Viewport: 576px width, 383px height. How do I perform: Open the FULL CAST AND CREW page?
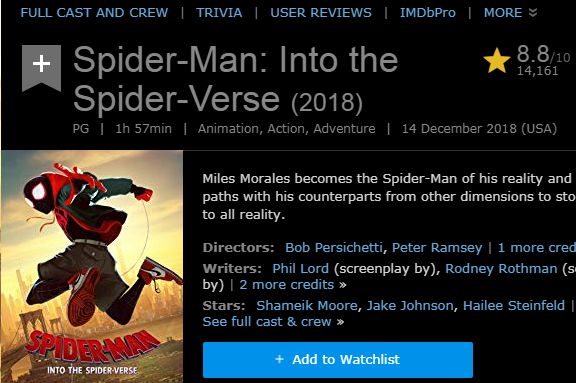pyautogui.click(x=94, y=13)
